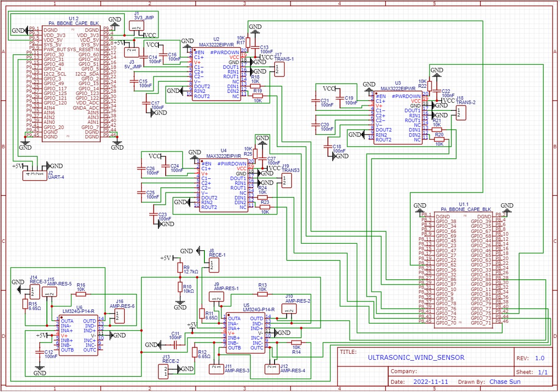Click the I2C2_SDA pin name

[87, 74]
